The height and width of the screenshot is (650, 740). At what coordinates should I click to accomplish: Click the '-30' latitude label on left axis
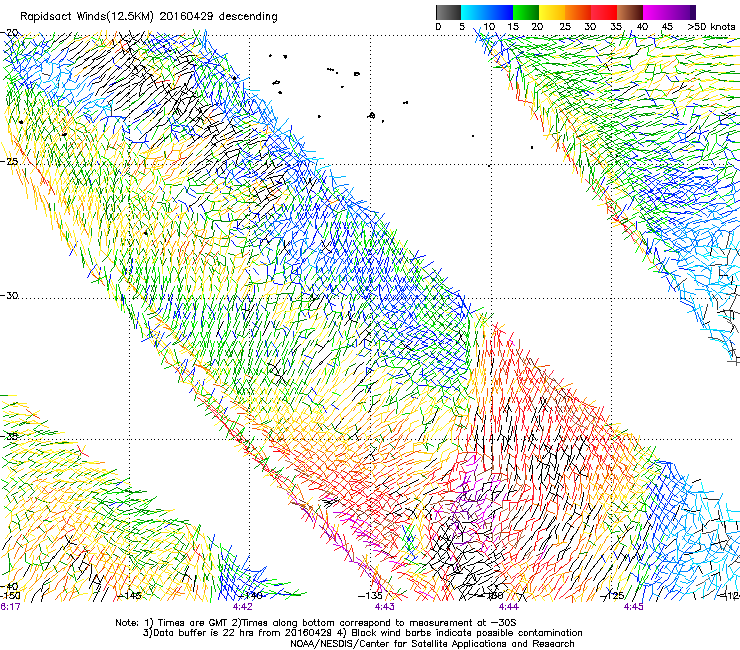[x=9, y=296]
